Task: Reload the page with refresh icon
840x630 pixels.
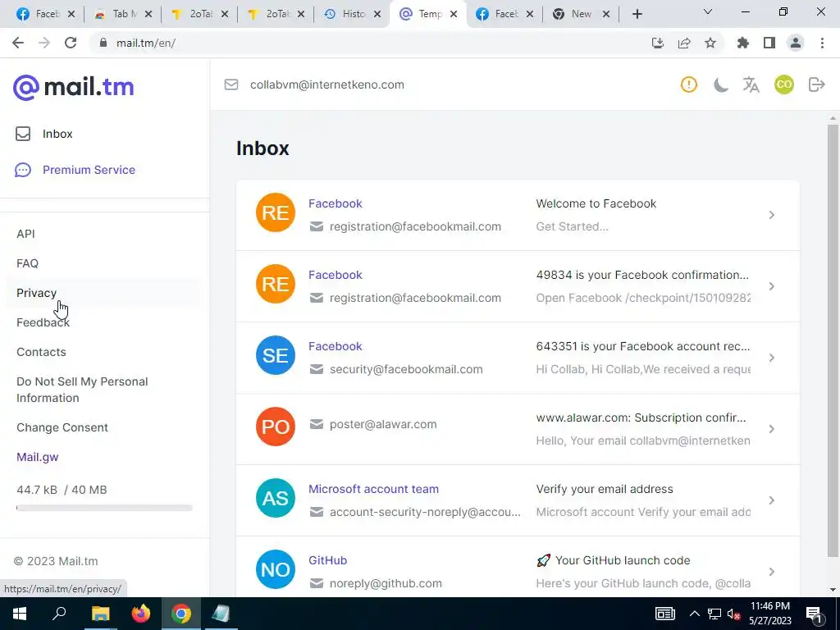Action: point(71,43)
